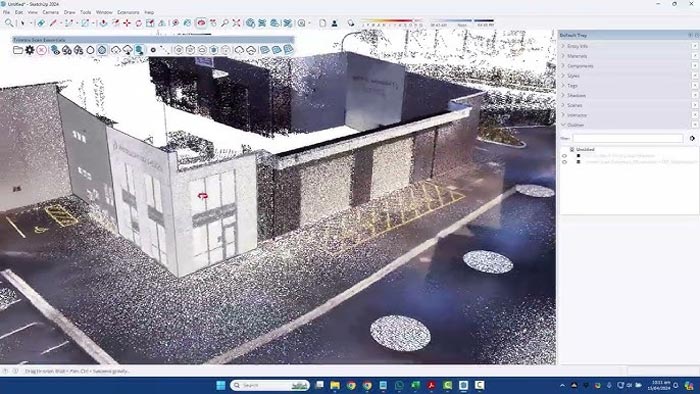
Task: Open File Explorer from the taskbar
Action: coord(335,385)
